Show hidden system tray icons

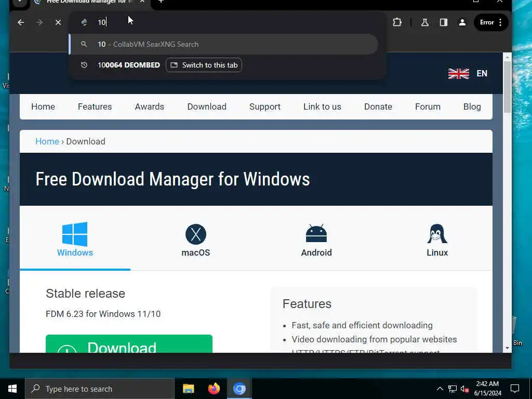pos(440,389)
